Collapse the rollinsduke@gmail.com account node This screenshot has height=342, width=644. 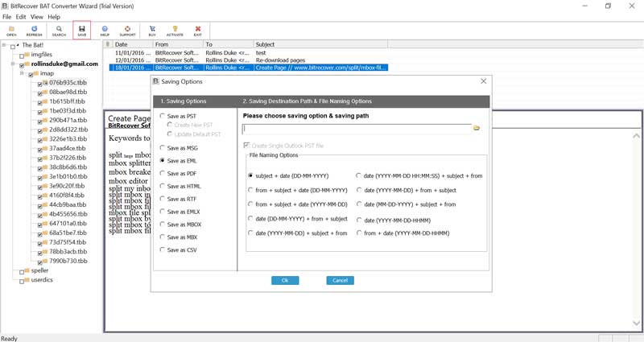pyautogui.click(x=13, y=64)
